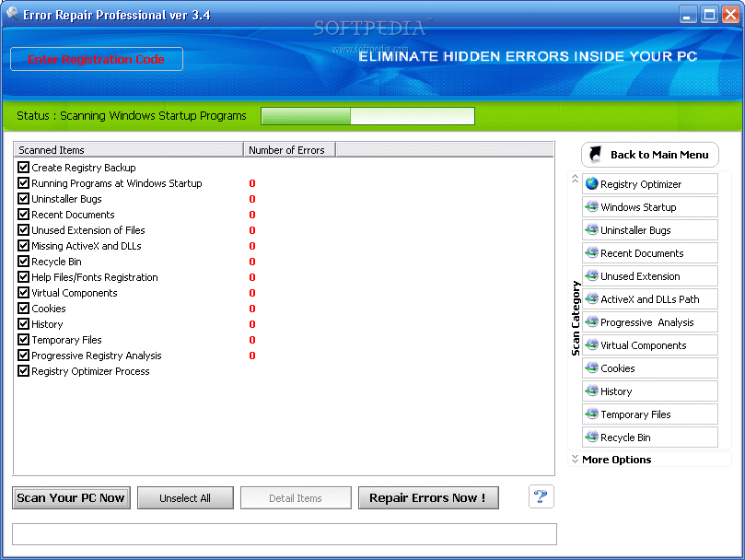Open Recent Documents in Scan Category
The width and height of the screenshot is (745, 560).
pyautogui.click(x=650, y=253)
